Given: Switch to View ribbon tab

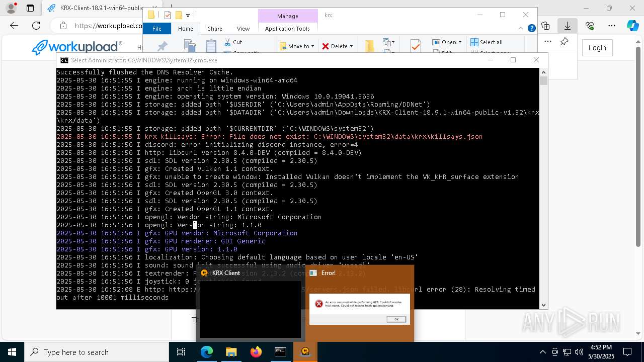Looking at the screenshot, I should [x=243, y=29].
